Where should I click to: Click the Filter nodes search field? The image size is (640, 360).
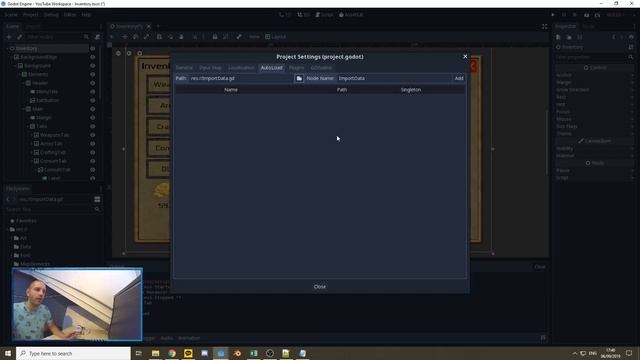tap(57, 37)
